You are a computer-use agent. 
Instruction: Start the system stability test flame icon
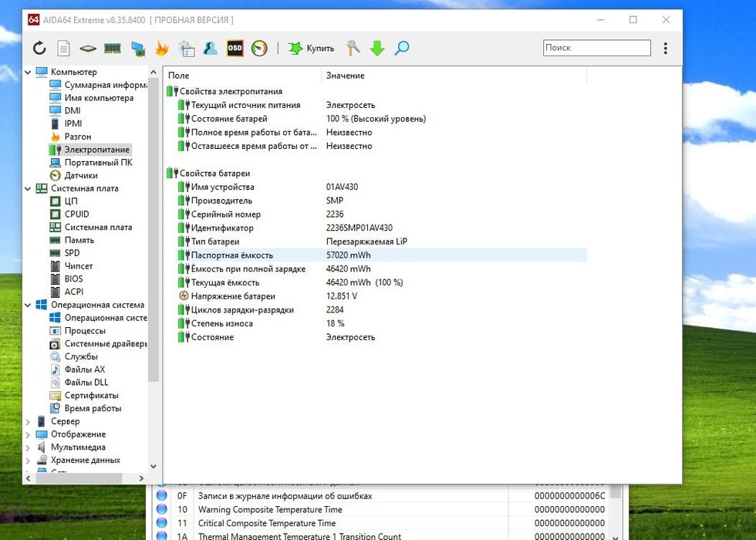(162, 48)
